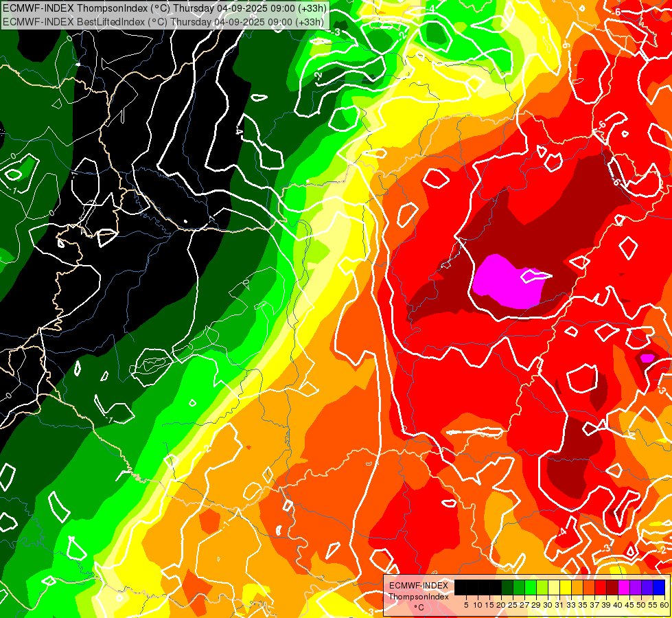Screen dimensions: 672x618
Task: Click the large magenta maximum area on the map
Action: coord(508,282)
